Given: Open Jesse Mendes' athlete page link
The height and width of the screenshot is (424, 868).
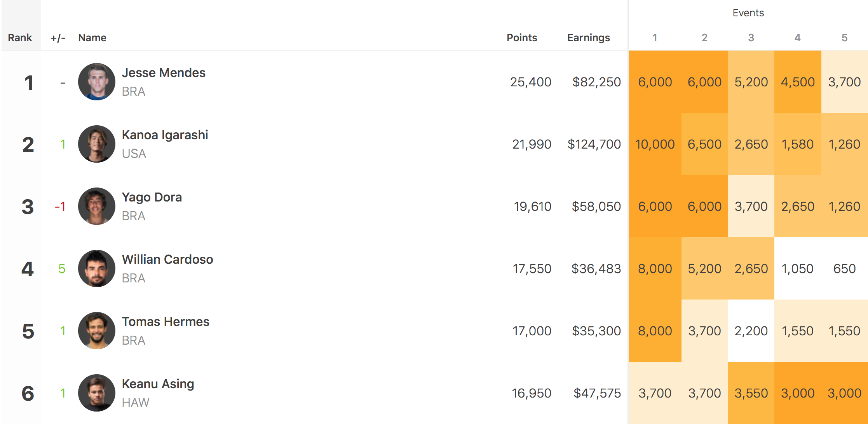Looking at the screenshot, I should click(164, 73).
